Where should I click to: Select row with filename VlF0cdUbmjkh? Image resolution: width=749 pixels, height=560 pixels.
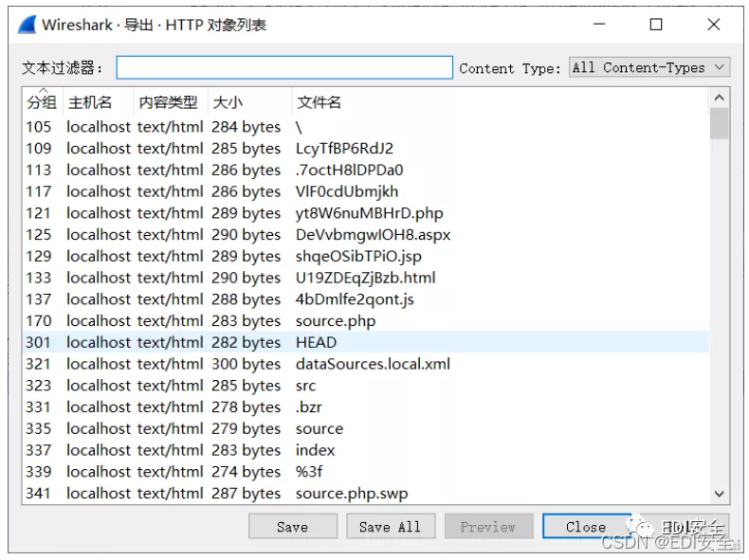365,191
